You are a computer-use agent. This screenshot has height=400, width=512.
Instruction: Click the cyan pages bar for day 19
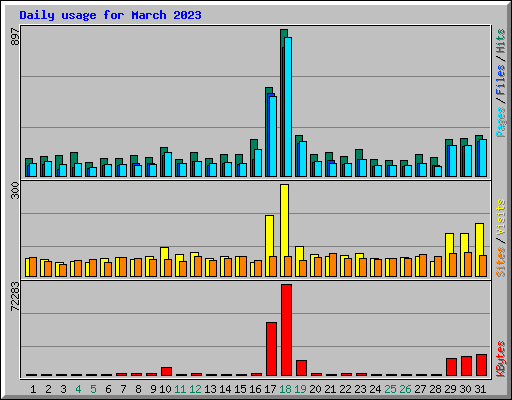tap(303, 159)
